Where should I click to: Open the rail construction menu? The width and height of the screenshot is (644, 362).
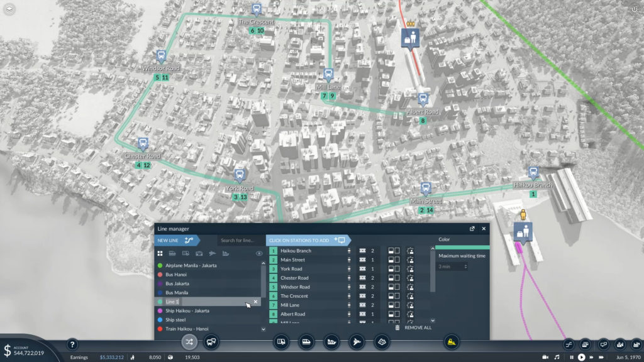(306, 342)
